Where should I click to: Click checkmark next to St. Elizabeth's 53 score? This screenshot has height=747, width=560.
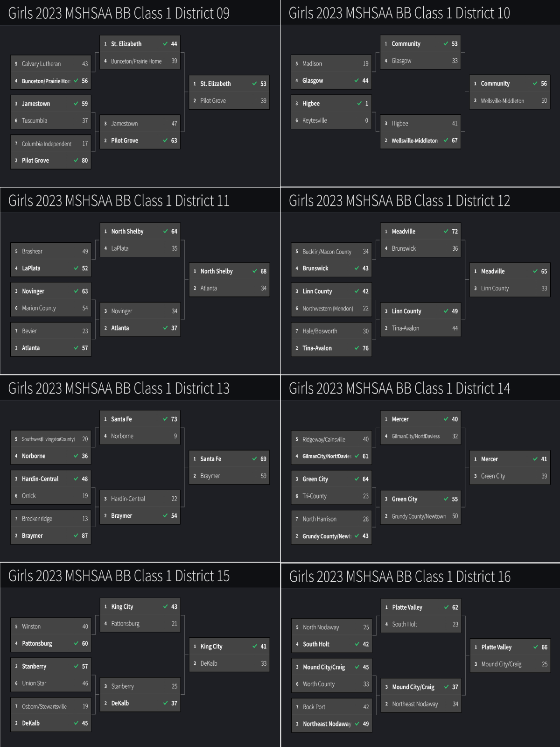coord(254,84)
